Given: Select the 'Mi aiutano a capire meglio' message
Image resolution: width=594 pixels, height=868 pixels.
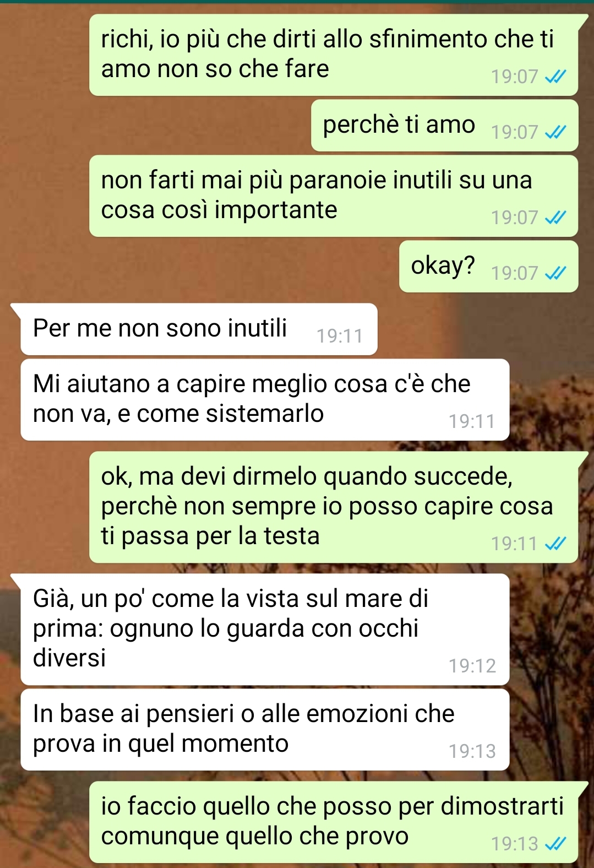Looking at the screenshot, I should [x=265, y=399].
